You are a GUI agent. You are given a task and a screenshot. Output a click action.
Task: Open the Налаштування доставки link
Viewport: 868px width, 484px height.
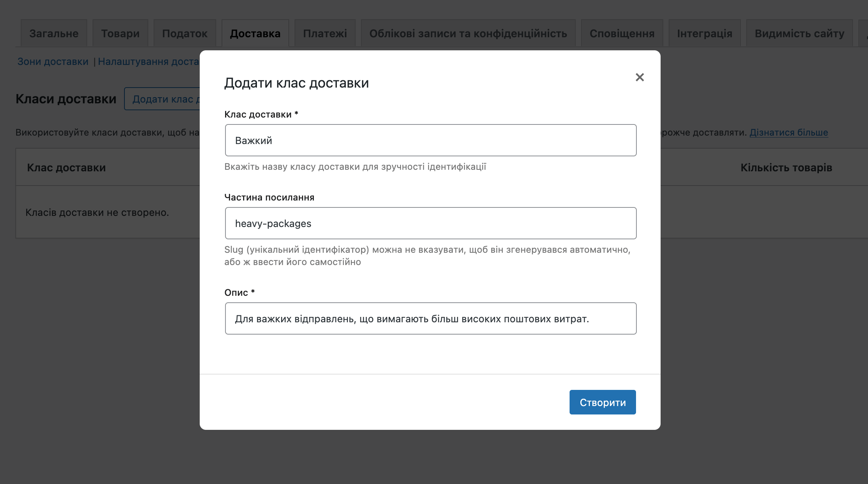(149, 61)
